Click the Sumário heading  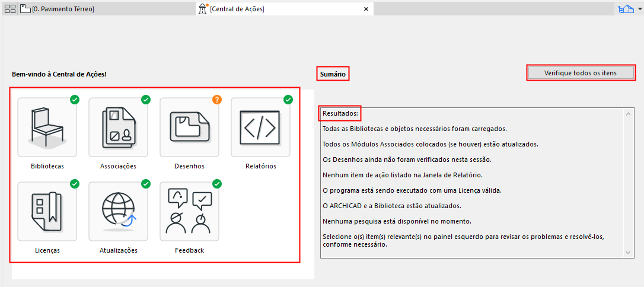pyautogui.click(x=333, y=74)
